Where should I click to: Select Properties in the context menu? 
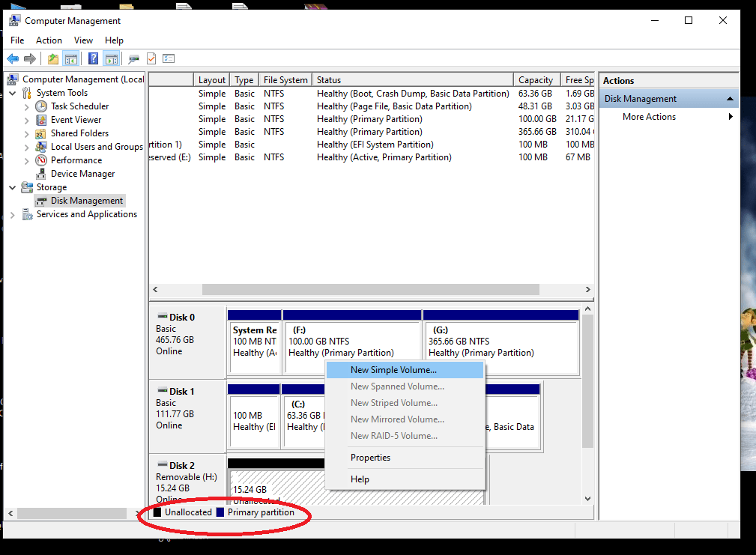click(x=370, y=458)
